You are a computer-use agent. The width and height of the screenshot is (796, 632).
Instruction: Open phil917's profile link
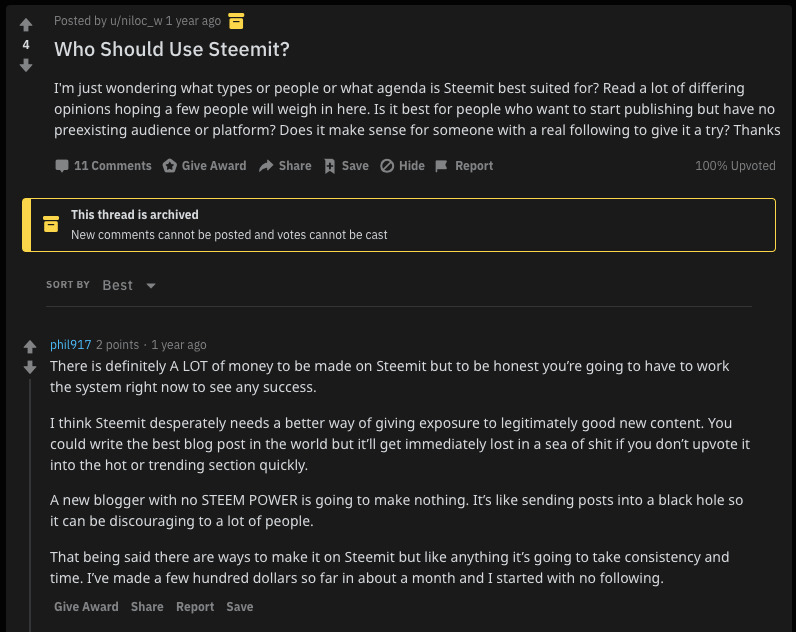[70, 345]
